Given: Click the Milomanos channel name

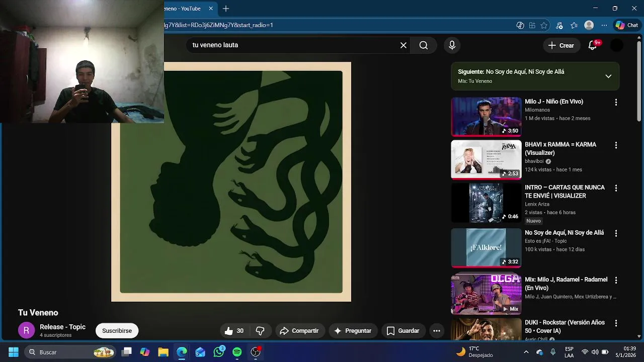Looking at the screenshot, I should 537,110.
